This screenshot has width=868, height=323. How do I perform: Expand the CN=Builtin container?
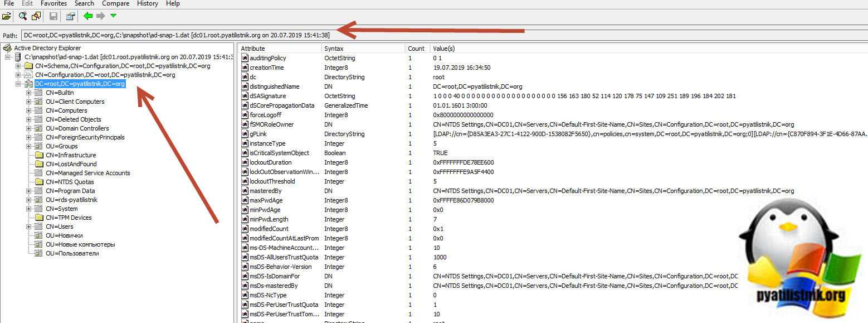tap(28, 93)
